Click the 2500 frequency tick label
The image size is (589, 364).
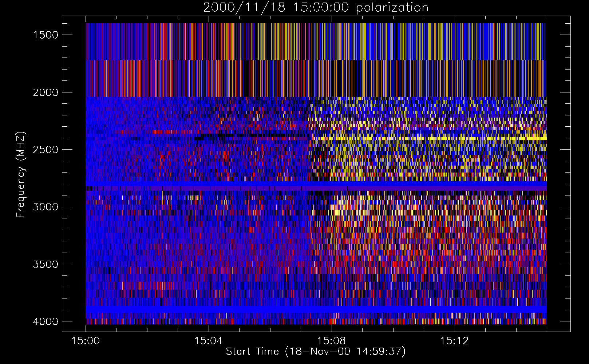(x=46, y=150)
